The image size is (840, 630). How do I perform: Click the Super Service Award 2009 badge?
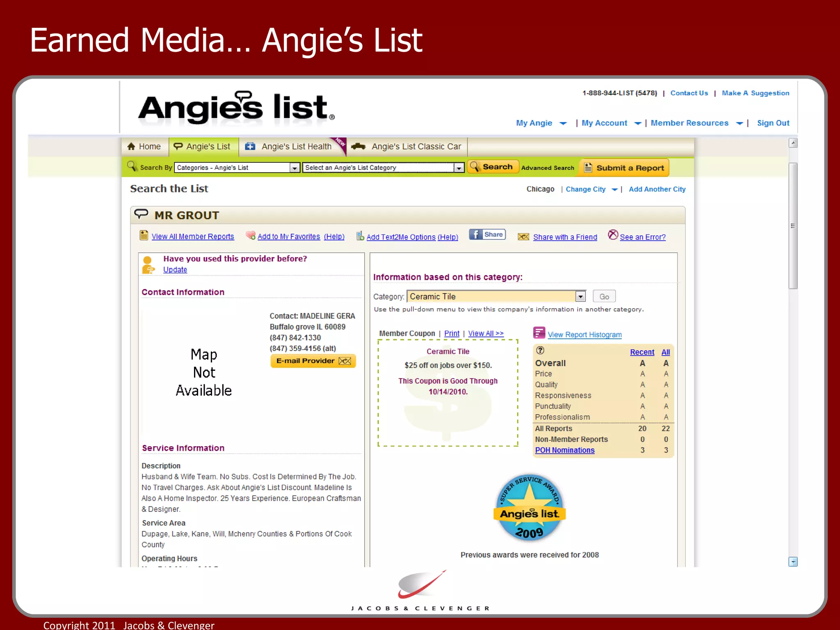(x=530, y=508)
